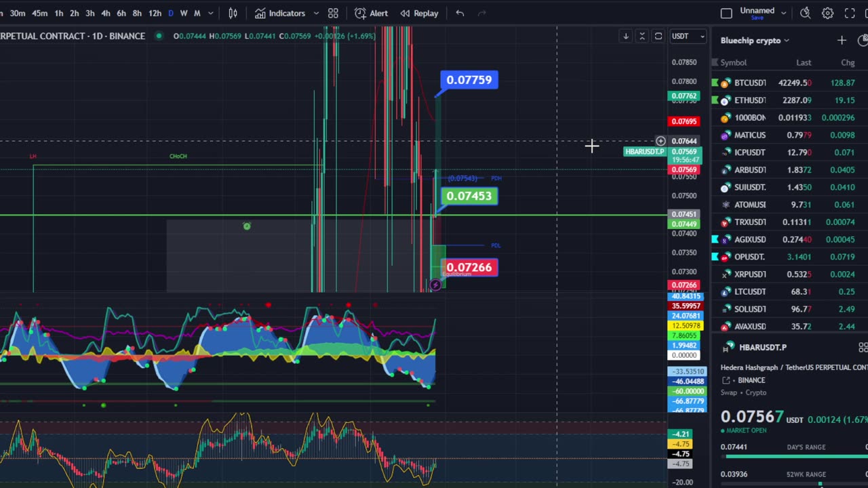The width and height of the screenshot is (868, 488).
Task: Select ARBUSDT in the watchlist
Action: pos(789,169)
